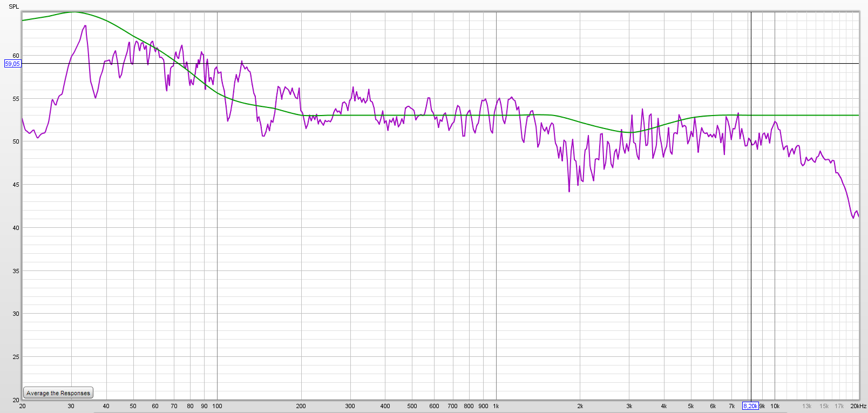Click the 45 label on SPL axis
Image resolution: width=868 pixels, height=413 pixels.
[x=16, y=185]
